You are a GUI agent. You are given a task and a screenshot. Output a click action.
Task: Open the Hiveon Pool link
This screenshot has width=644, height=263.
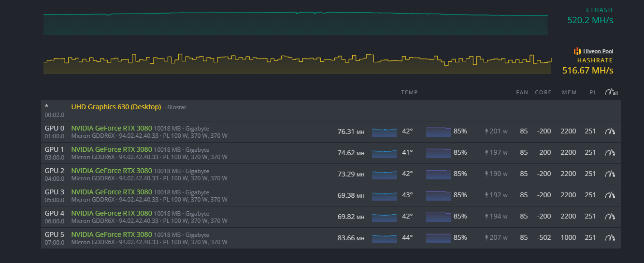[598, 51]
